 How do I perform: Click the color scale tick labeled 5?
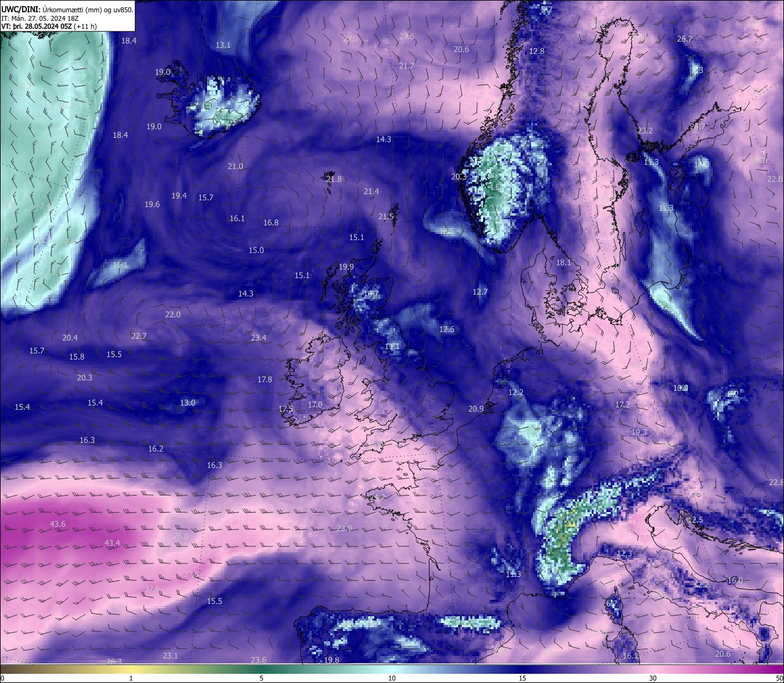click(x=262, y=679)
